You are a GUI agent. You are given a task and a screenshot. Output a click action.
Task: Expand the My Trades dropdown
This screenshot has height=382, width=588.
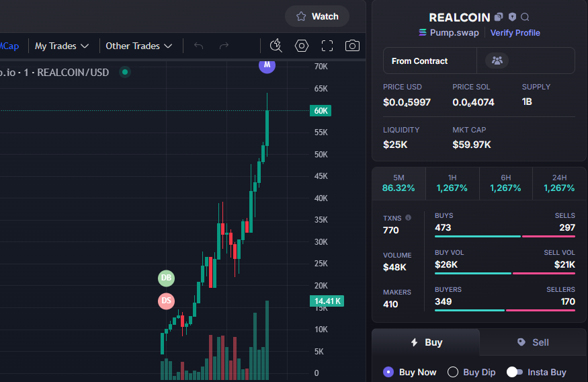point(62,46)
